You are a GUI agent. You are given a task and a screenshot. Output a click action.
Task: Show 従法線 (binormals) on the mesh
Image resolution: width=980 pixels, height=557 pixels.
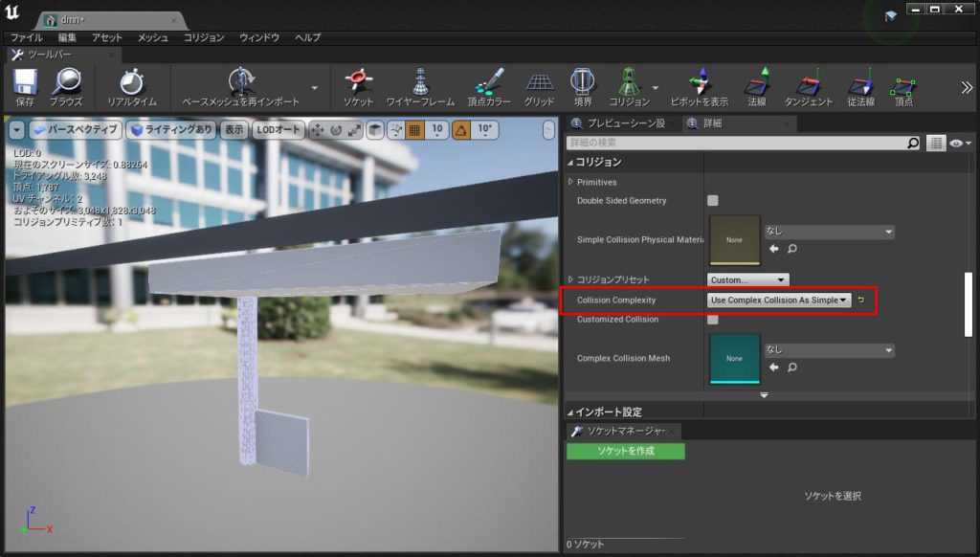click(860, 87)
